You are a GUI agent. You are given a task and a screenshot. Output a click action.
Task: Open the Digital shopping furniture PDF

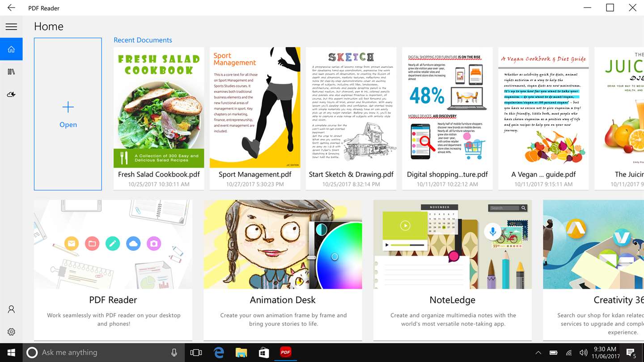coord(447,118)
